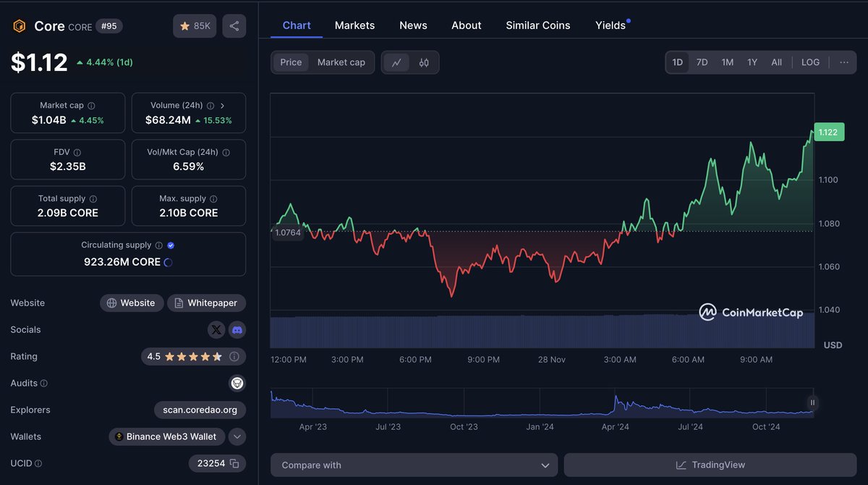Switch to the News tab
The width and height of the screenshot is (868, 485).
coord(413,25)
